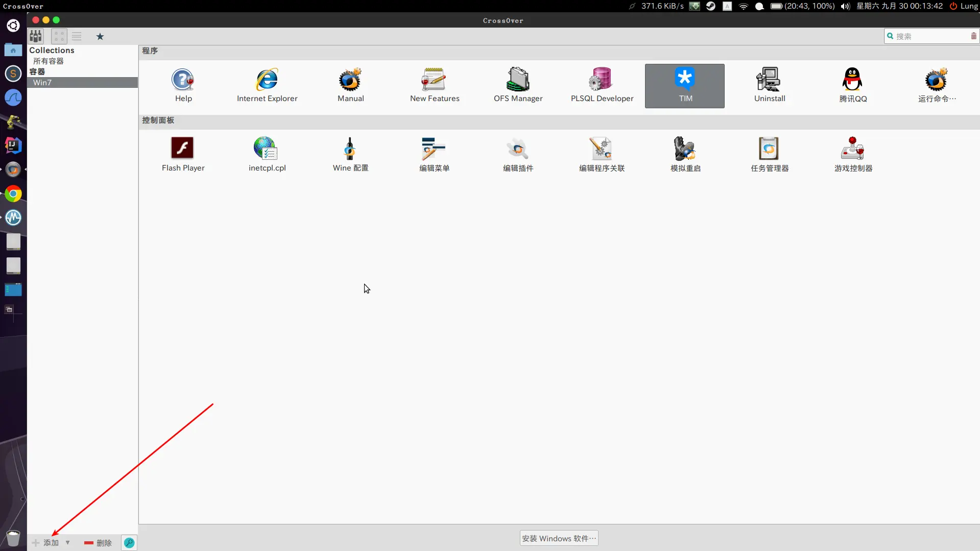
Task: Open the Help program icon
Action: pyautogui.click(x=183, y=85)
